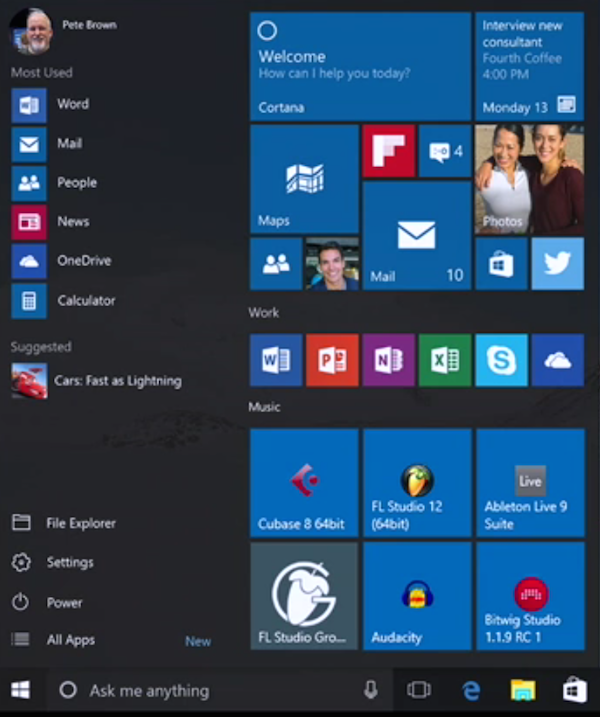600x717 pixels.
Task: Open Settings from Start menu
Action: click(53, 562)
